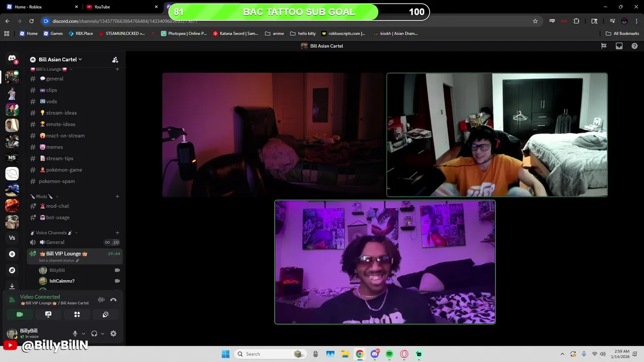Create a channel in Mods category
This screenshot has width=644, height=362.
(117, 197)
